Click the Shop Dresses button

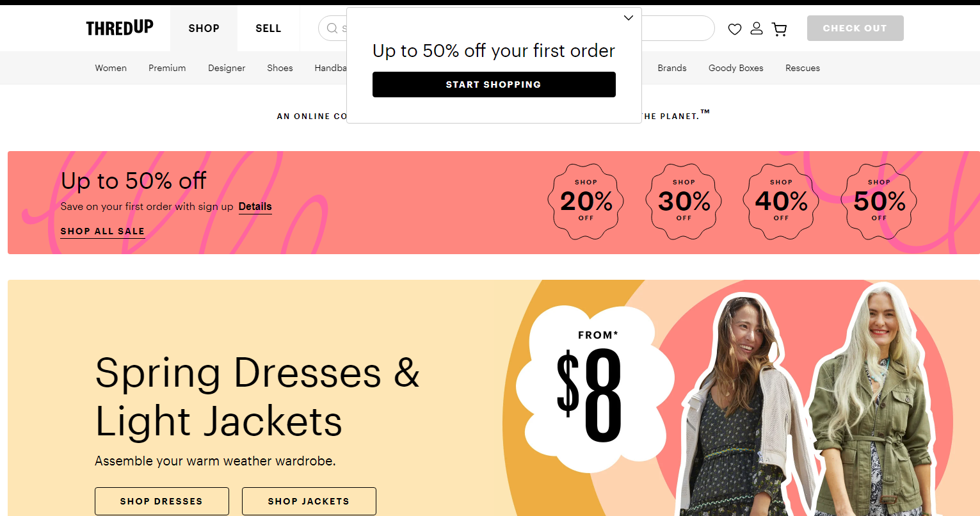[162, 501]
